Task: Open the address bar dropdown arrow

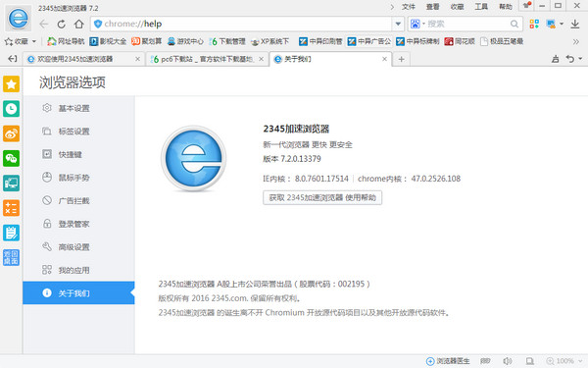Action: (x=398, y=24)
